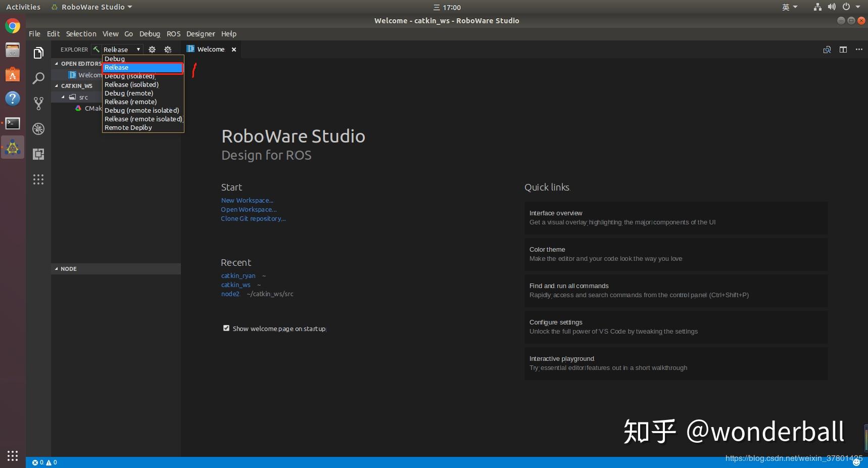
Task: Open the ROS menu
Action: pyautogui.click(x=173, y=33)
